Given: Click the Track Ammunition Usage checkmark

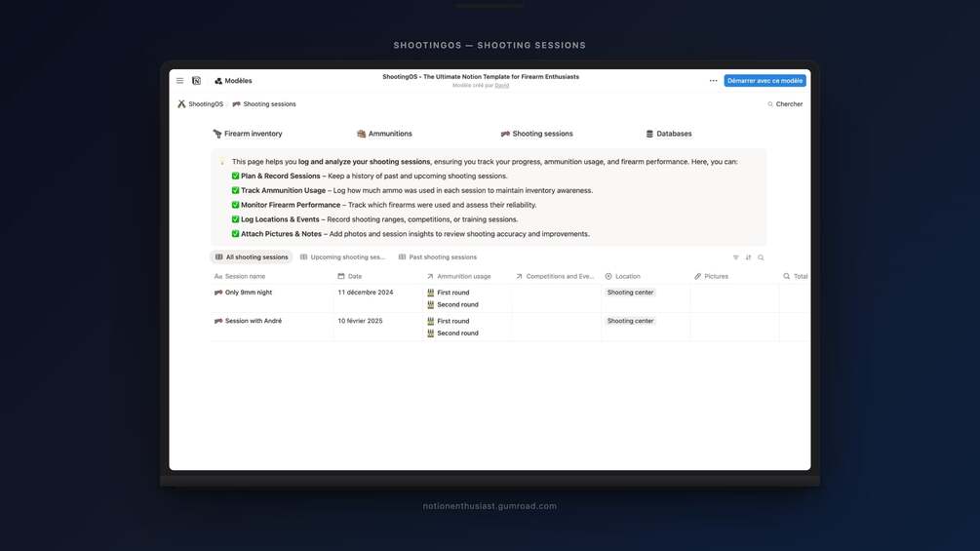Looking at the screenshot, I should coord(236,190).
